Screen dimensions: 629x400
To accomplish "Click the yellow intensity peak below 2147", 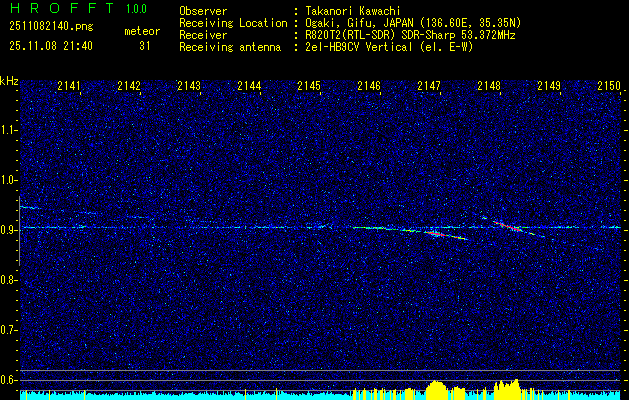I will point(437,390).
